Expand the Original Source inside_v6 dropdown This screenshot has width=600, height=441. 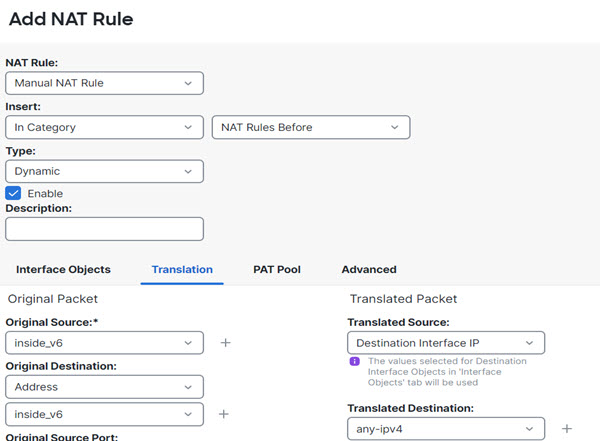pyautogui.click(x=104, y=343)
